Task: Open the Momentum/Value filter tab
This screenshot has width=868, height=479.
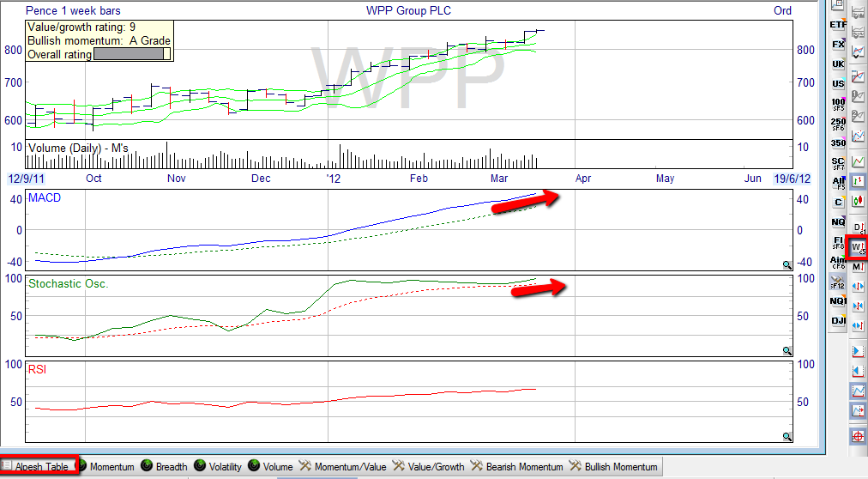Action: [x=343, y=466]
